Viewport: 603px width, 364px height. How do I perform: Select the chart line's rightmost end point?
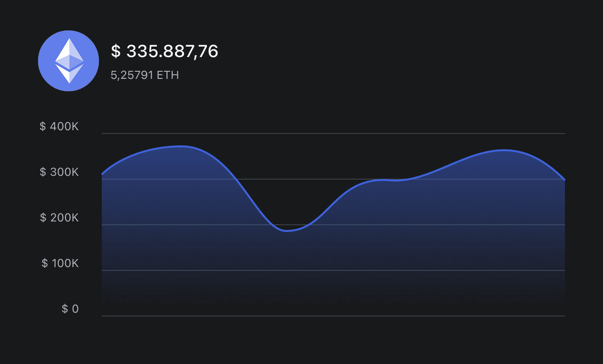point(564,180)
